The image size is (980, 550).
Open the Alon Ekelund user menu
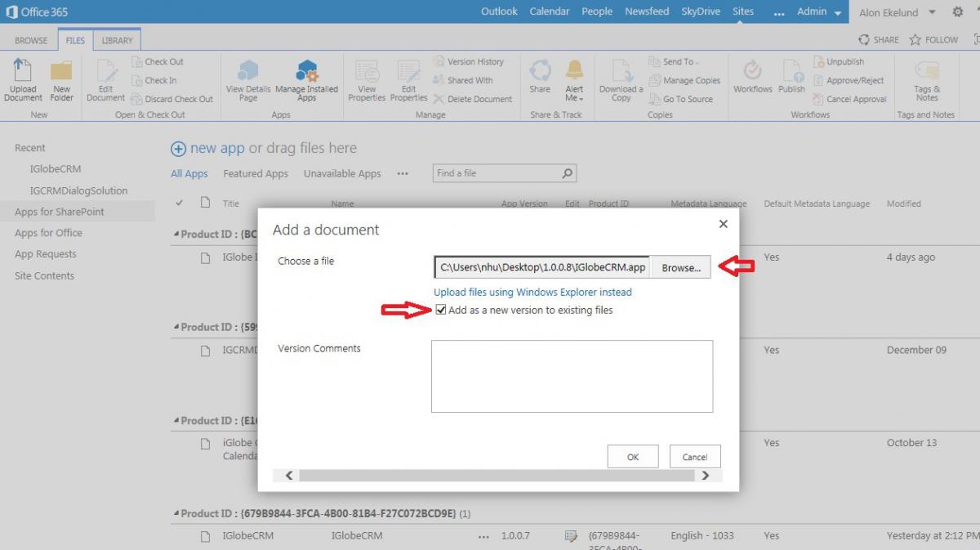coord(898,12)
